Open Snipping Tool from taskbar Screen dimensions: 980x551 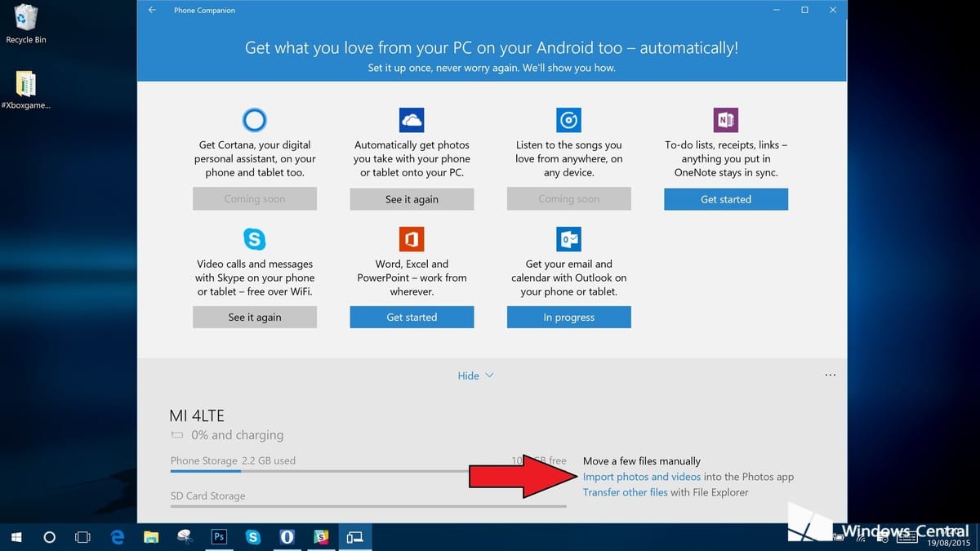[x=185, y=537]
